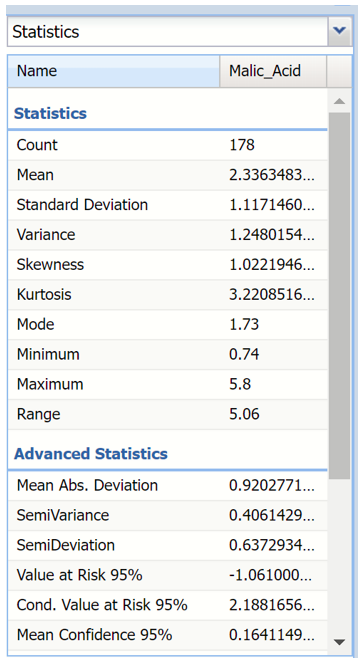Viewport: 363px width, 666px height.
Task: Click the Variance value 1.2480154
Action: coord(272,234)
